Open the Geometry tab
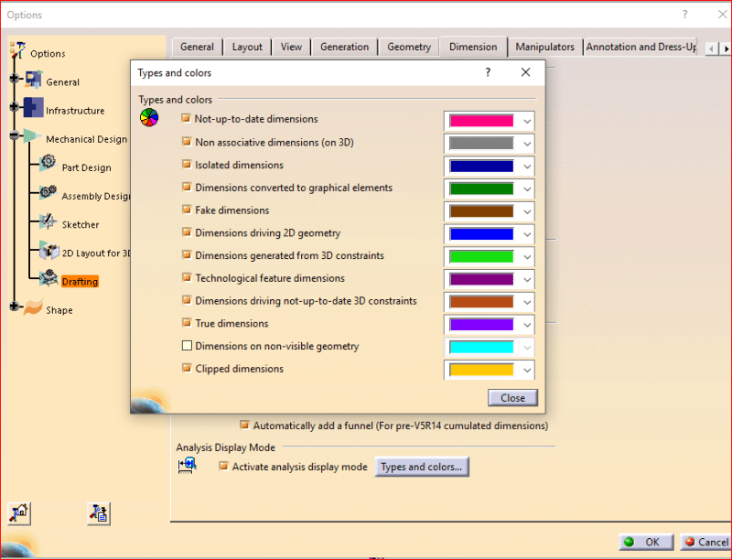The height and width of the screenshot is (560, 732). pos(408,47)
